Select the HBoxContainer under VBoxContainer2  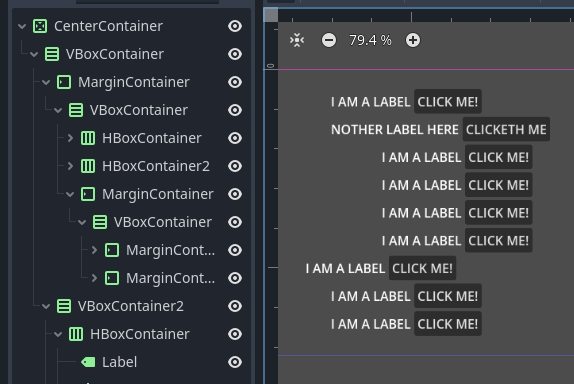point(140,334)
